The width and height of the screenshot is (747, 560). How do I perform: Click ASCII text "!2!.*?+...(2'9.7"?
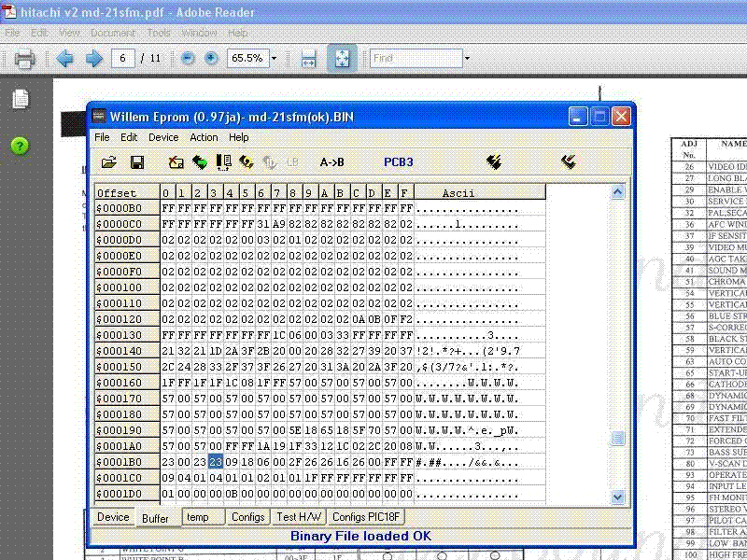click(x=468, y=352)
